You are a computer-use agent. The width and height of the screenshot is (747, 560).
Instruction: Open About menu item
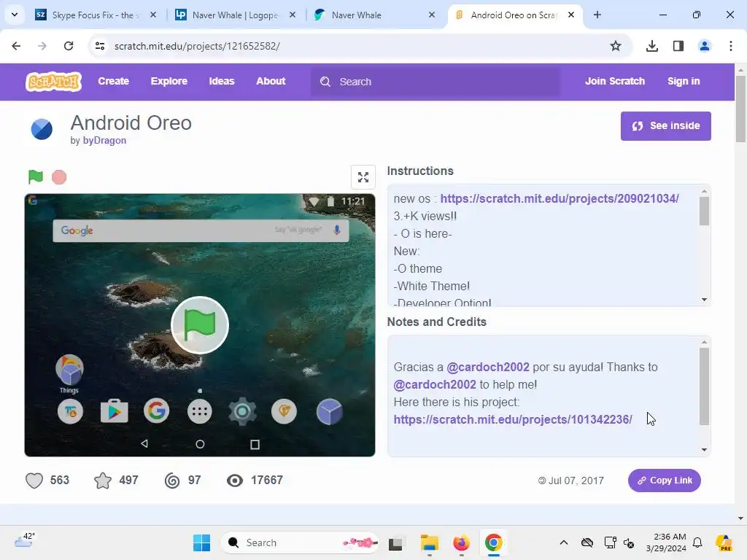coord(271,82)
